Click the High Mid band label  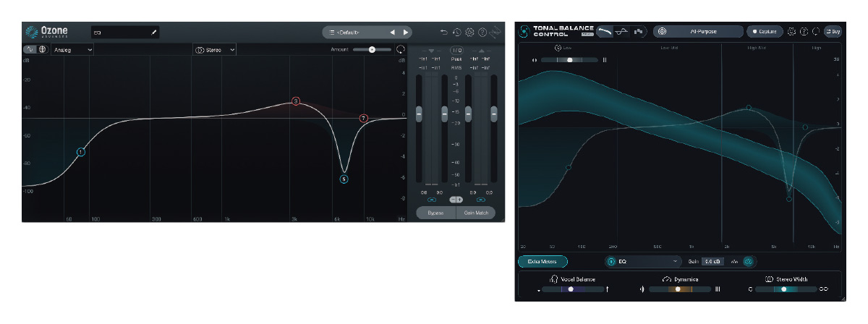757,48
